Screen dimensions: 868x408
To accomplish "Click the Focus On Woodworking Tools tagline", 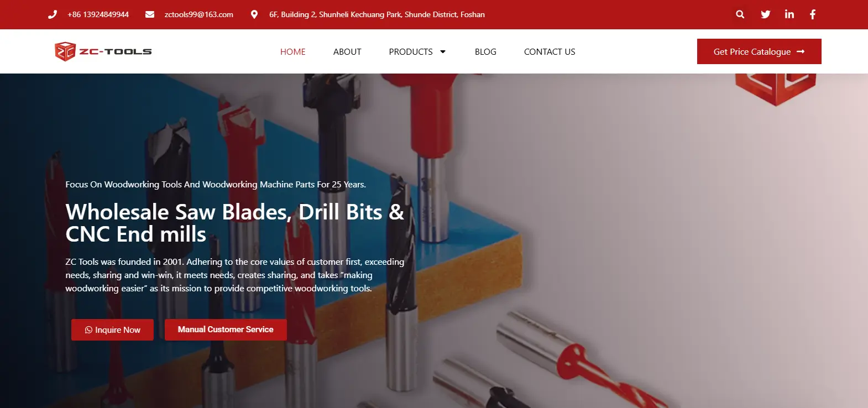I will click(x=216, y=185).
